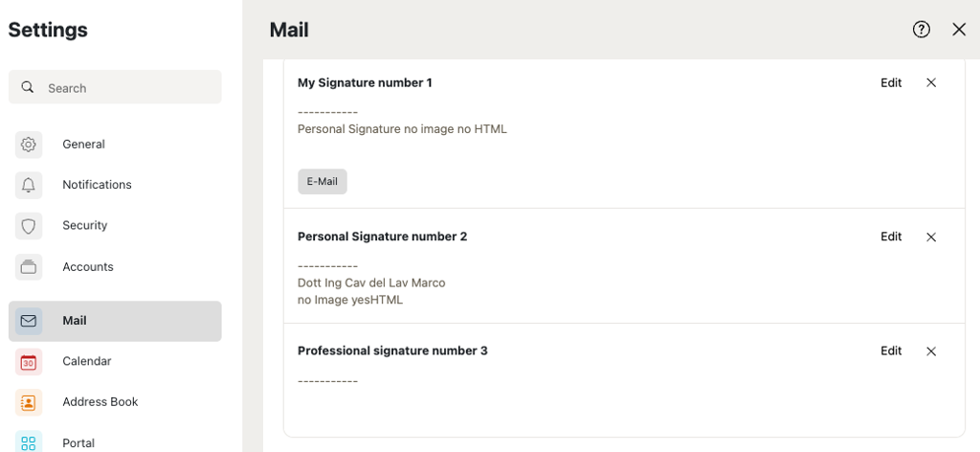Click the Address Book contact icon

[29, 402]
